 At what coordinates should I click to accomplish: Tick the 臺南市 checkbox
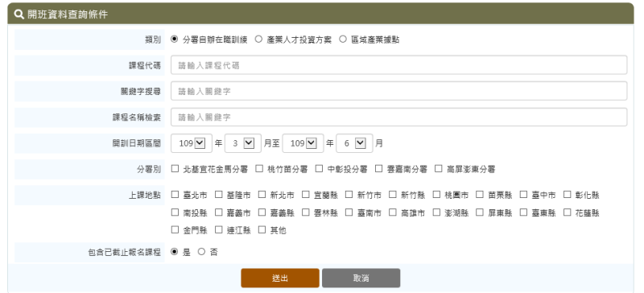tap(349, 212)
